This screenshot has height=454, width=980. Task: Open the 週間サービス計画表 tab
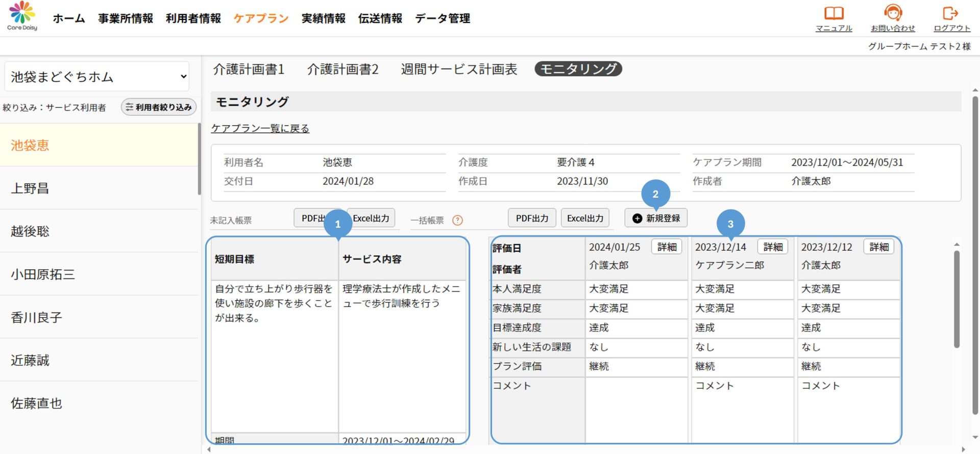coord(459,69)
